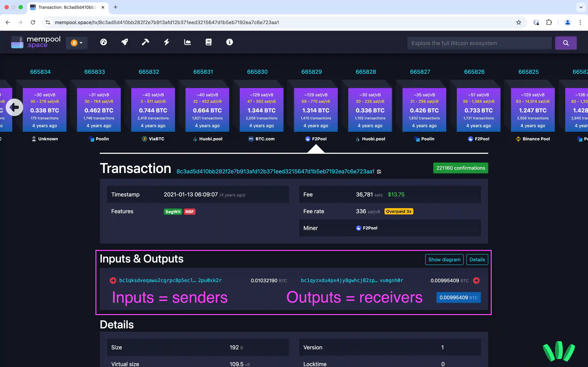The width and height of the screenshot is (588, 367).
Task: Click the rocket acceleration icon
Action: point(125,42)
